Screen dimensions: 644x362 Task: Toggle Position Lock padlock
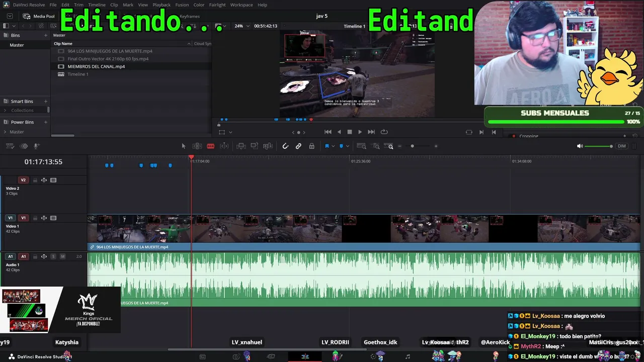point(312,146)
